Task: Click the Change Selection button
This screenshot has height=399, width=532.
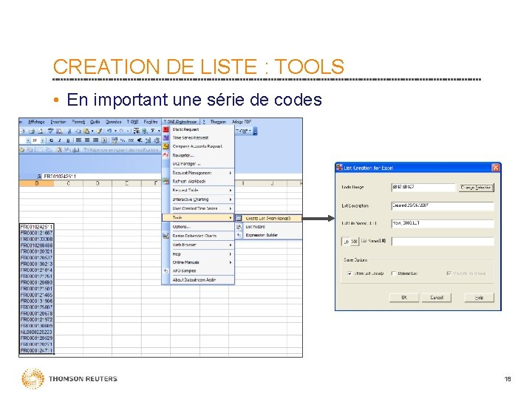Action: coord(477,188)
